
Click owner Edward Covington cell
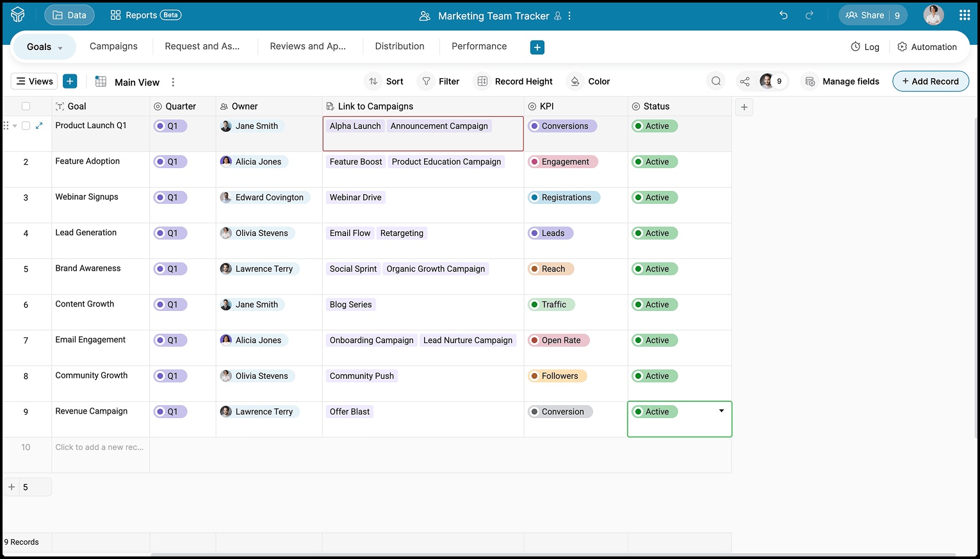tap(269, 205)
